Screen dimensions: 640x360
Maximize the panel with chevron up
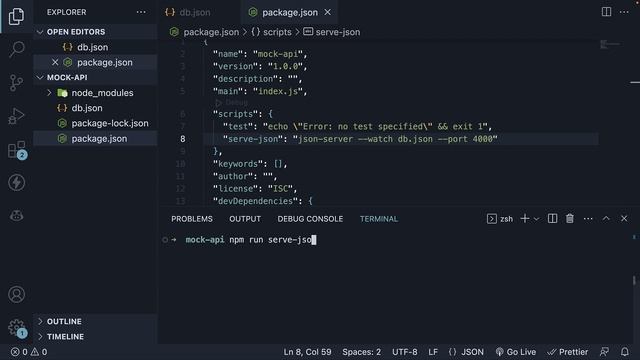(x=606, y=219)
